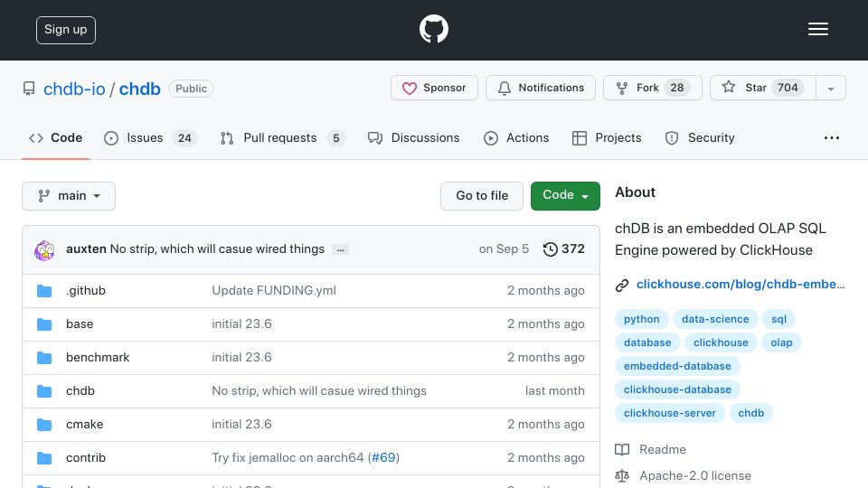The width and height of the screenshot is (868, 488).
Task: Switch to the Actions tab
Action: pyautogui.click(x=516, y=137)
